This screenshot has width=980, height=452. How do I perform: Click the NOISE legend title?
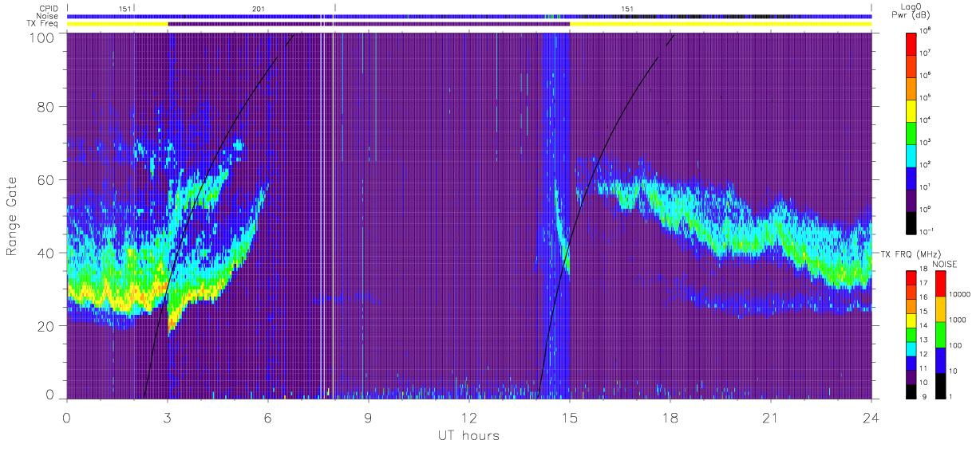(x=944, y=264)
